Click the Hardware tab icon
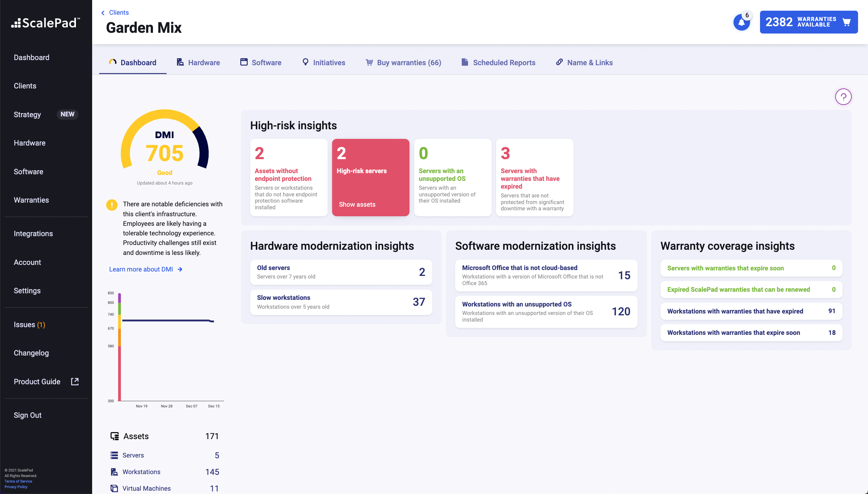 coord(180,62)
